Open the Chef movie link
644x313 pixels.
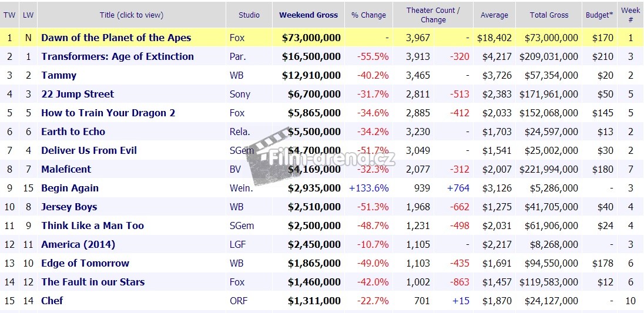52,301
